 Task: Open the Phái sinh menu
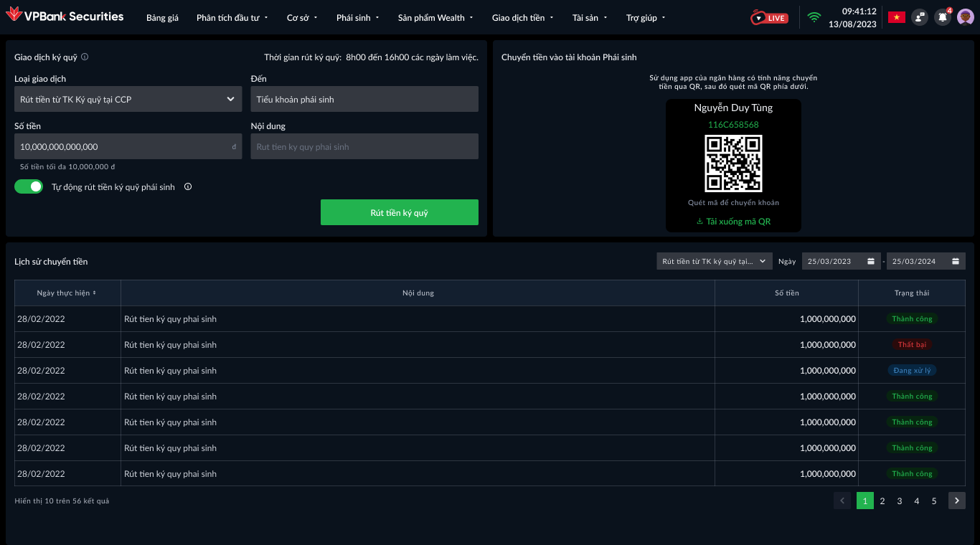[357, 18]
